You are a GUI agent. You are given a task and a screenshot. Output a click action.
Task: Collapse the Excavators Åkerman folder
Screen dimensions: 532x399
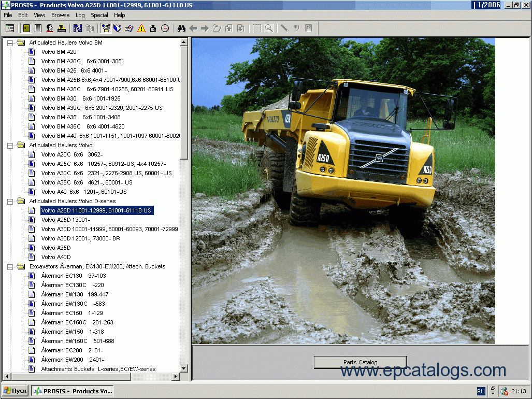tap(10, 267)
